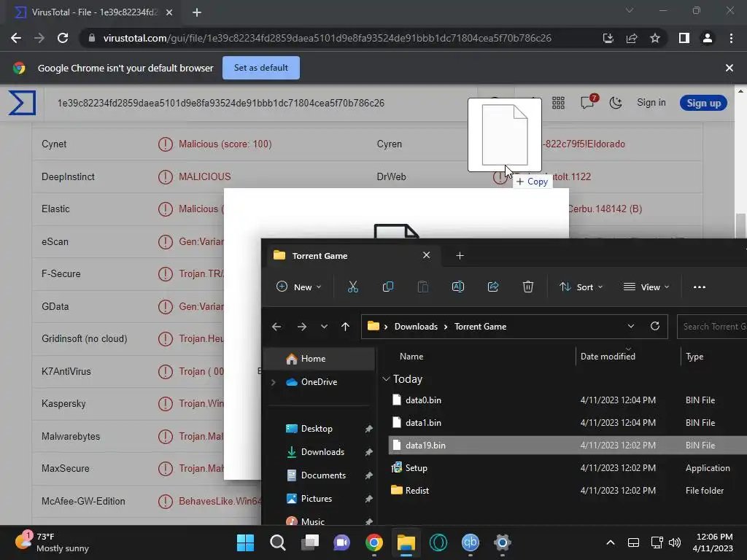The width and height of the screenshot is (747, 560).
Task: Show hidden system tray icons
Action: 611,542
